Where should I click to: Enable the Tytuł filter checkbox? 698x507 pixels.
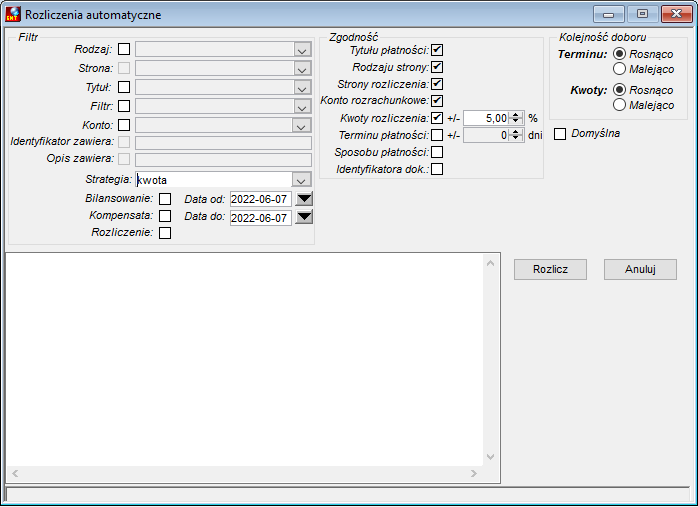coord(124,87)
